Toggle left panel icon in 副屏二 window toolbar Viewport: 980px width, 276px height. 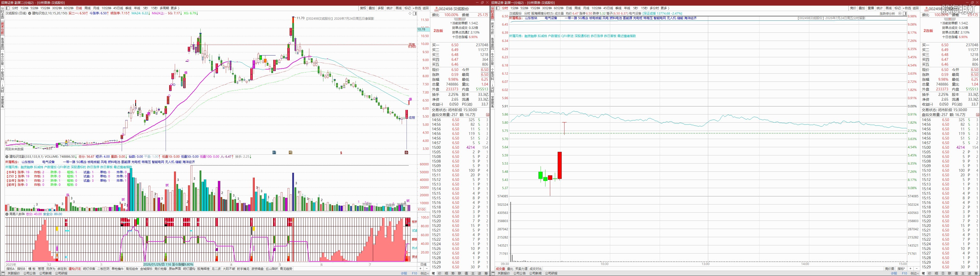[8, 8]
